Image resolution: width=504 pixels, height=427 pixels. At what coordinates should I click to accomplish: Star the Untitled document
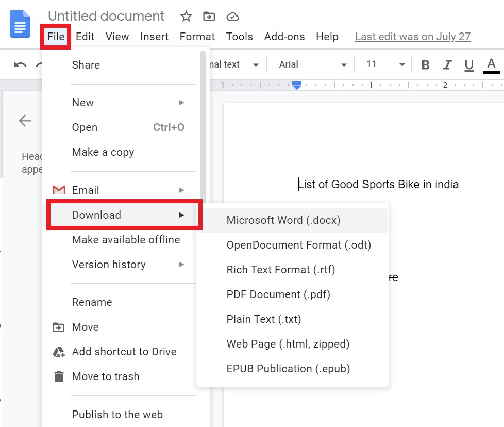[186, 16]
